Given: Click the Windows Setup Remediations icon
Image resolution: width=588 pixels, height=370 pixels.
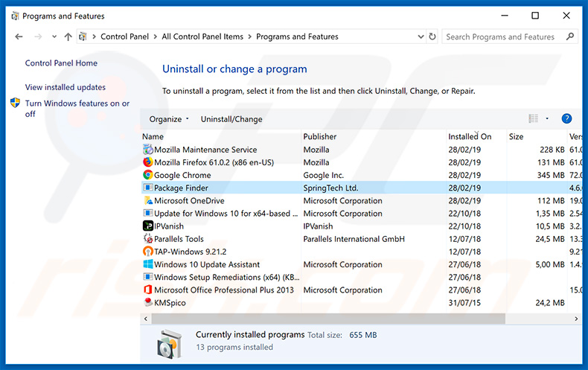Looking at the screenshot, I should tap(148, 277).
